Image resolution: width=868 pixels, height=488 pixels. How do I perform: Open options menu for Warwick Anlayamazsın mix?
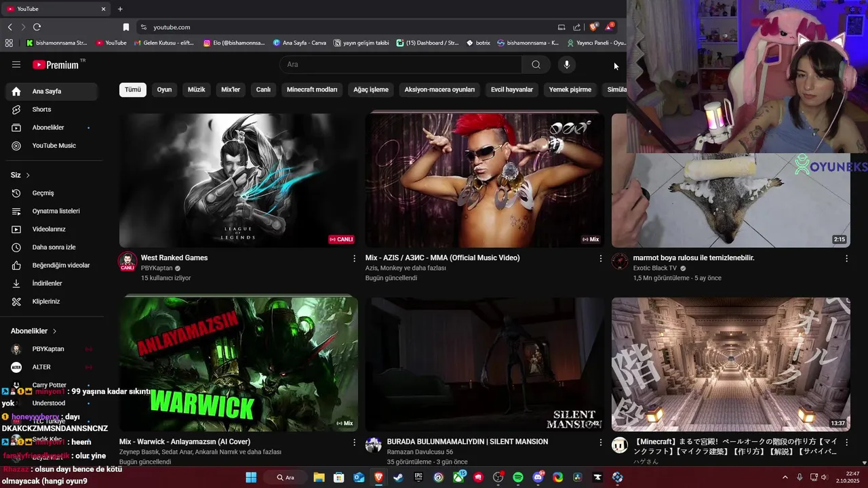[x=354, y=442]
